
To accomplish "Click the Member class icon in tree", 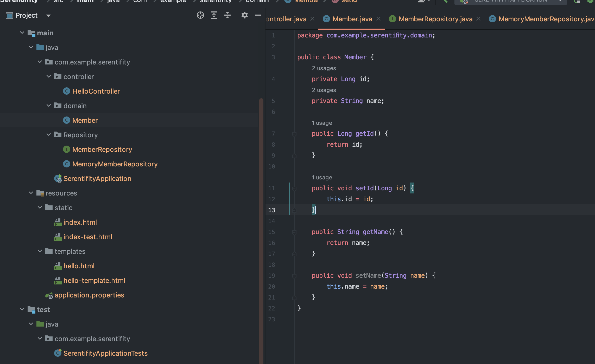I will (67, 120).
